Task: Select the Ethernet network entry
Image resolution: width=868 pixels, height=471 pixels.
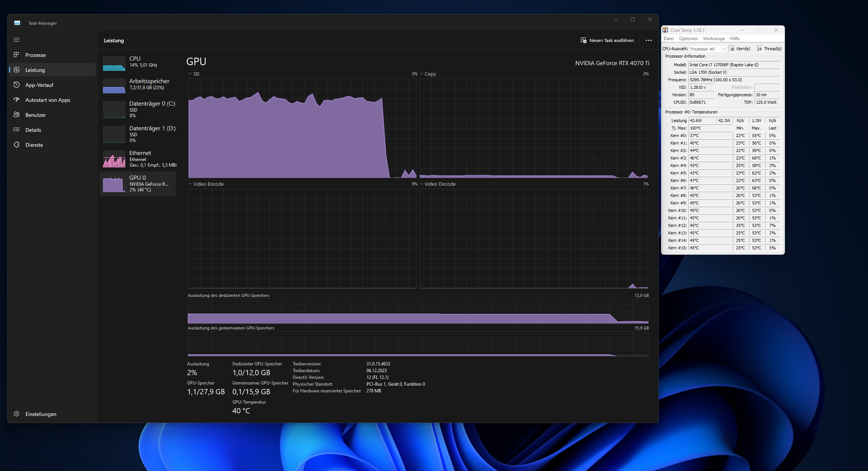Action: (x=138, y=159)
